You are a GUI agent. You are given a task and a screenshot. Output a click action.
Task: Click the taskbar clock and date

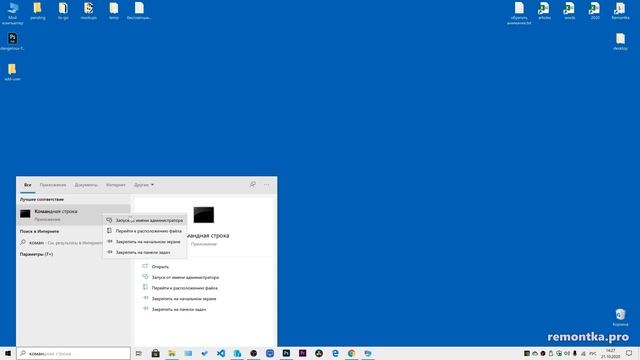click(x=611, y=353)
